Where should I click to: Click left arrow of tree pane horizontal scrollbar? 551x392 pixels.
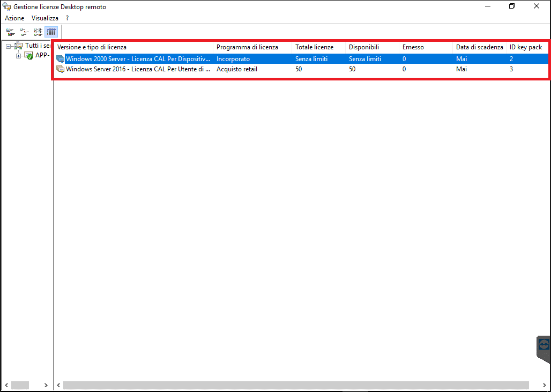(6, 386)
